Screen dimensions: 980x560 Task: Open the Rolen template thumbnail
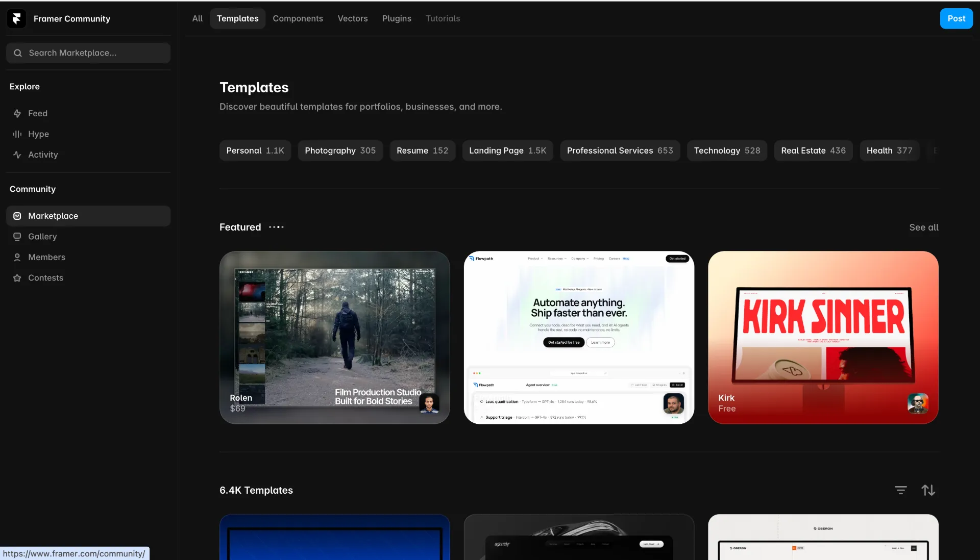[x=335, y=337]
